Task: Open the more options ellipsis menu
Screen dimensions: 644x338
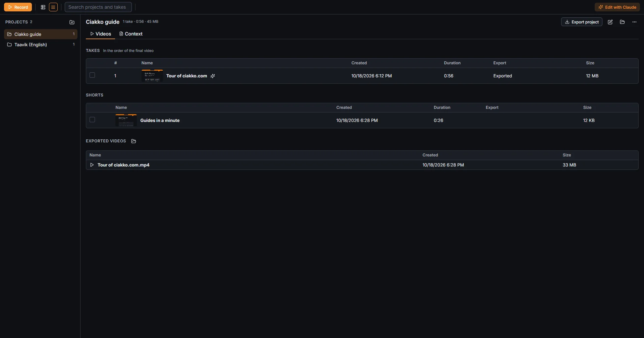Action: coord(634,22)
